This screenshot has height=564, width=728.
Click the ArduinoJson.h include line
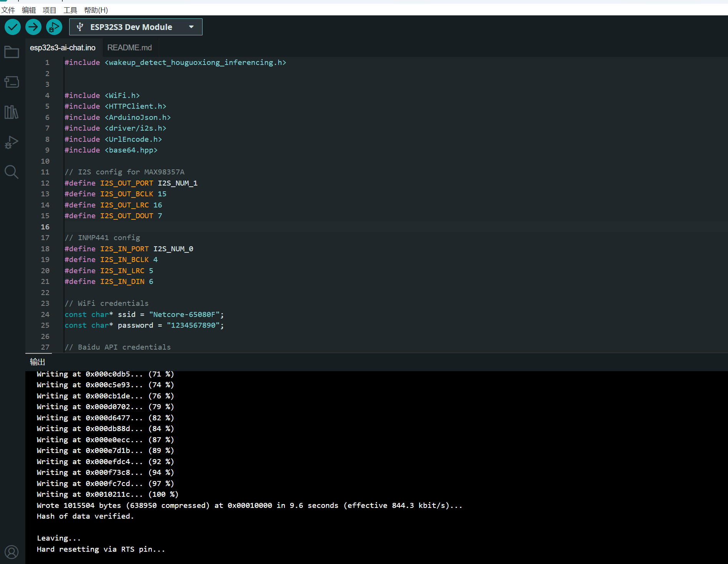pos(118,117)
